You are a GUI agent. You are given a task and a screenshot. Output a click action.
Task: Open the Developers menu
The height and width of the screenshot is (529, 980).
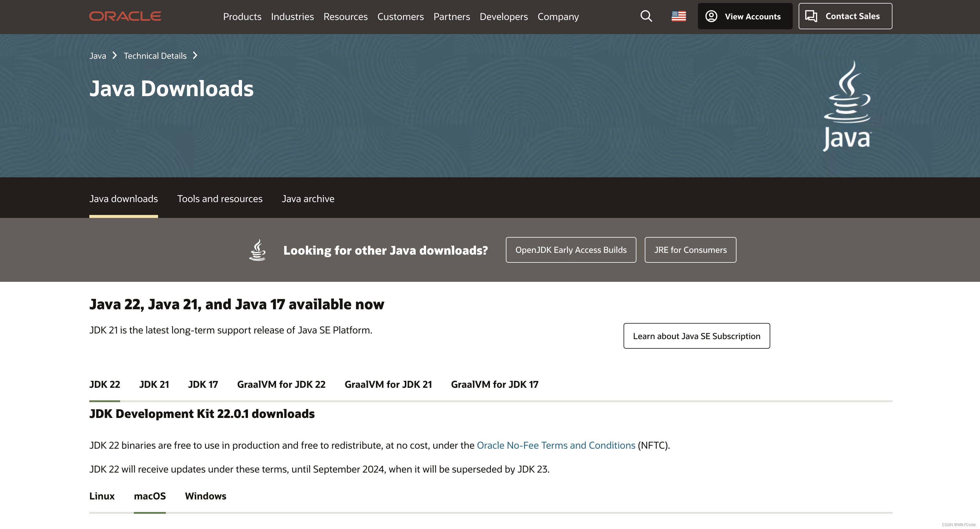pyautogui.click(x=504, y=17)
